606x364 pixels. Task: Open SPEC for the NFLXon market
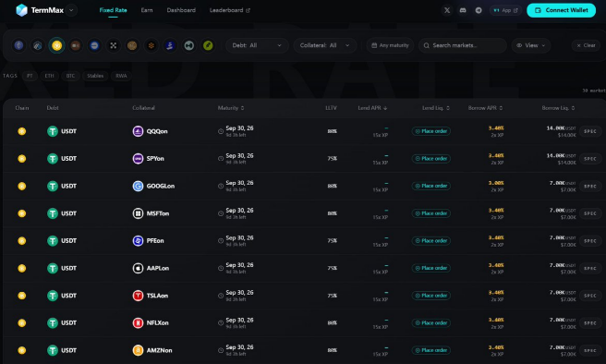[x=590, y=323]
